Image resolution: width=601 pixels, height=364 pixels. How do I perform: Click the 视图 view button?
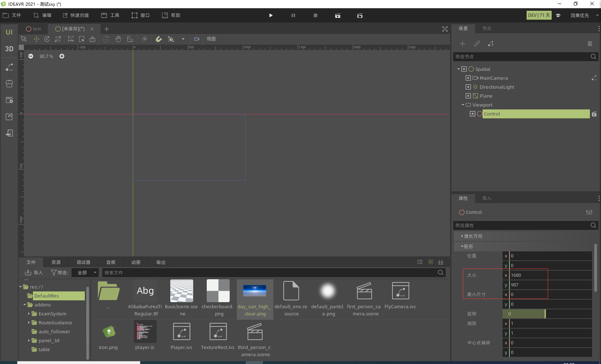(x=211, y=39)
